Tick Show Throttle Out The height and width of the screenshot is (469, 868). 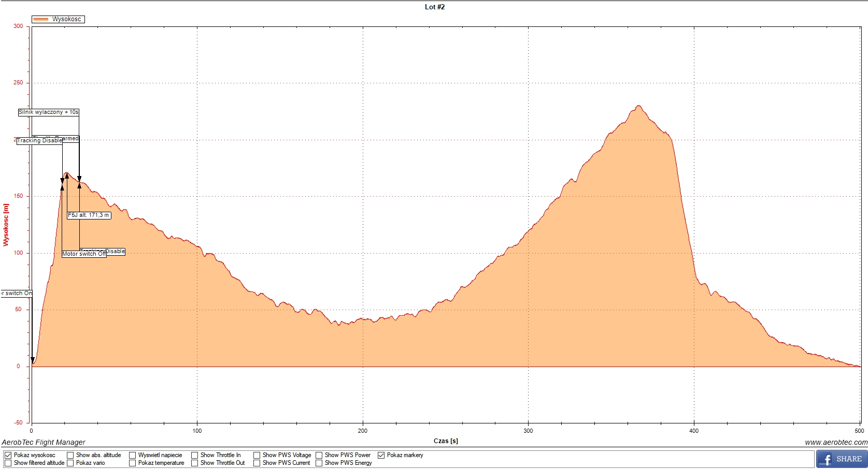(195, 463)
